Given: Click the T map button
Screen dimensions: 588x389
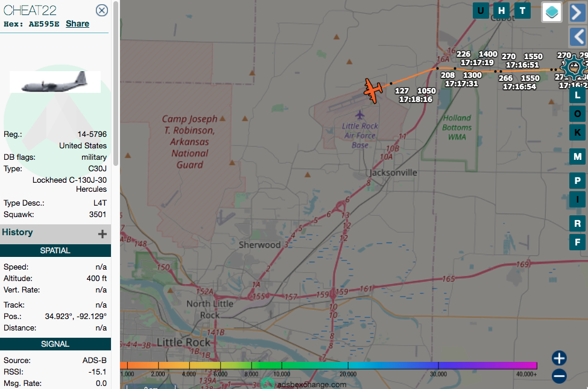Looking at the screenshot, I should (x=522, y=10).
